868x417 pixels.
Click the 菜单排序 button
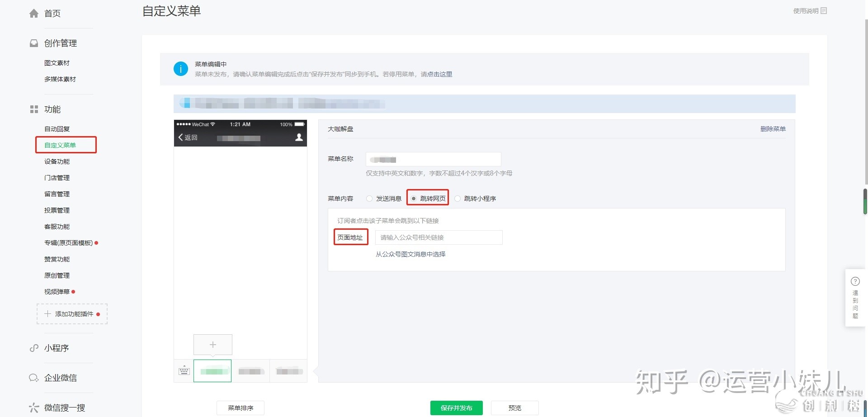point(241,408)
